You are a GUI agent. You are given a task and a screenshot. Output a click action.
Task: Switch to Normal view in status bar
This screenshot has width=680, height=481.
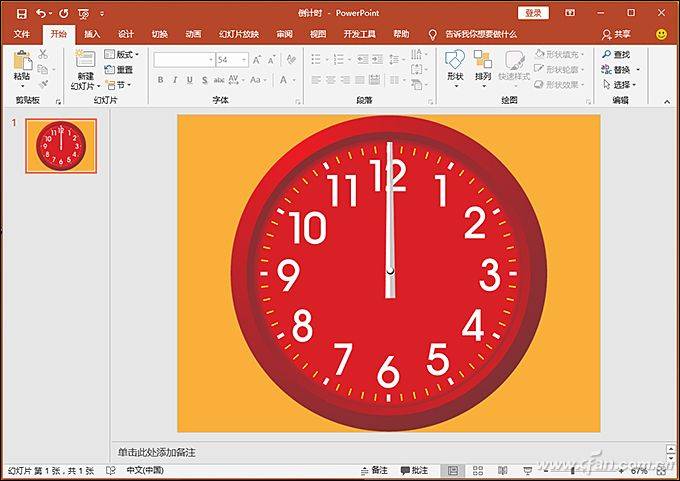point(453,470)
